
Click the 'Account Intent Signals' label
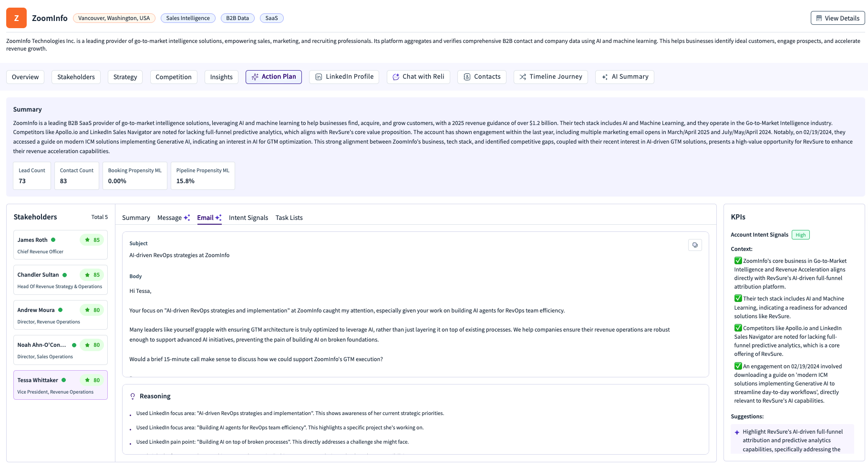coord(759,235)
